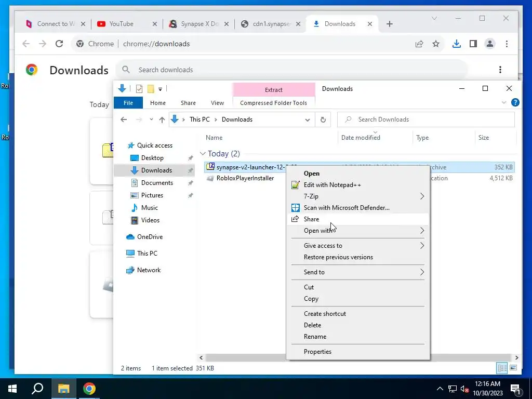
Task: Sort by the Size column
Action: (x=484, y=137)
